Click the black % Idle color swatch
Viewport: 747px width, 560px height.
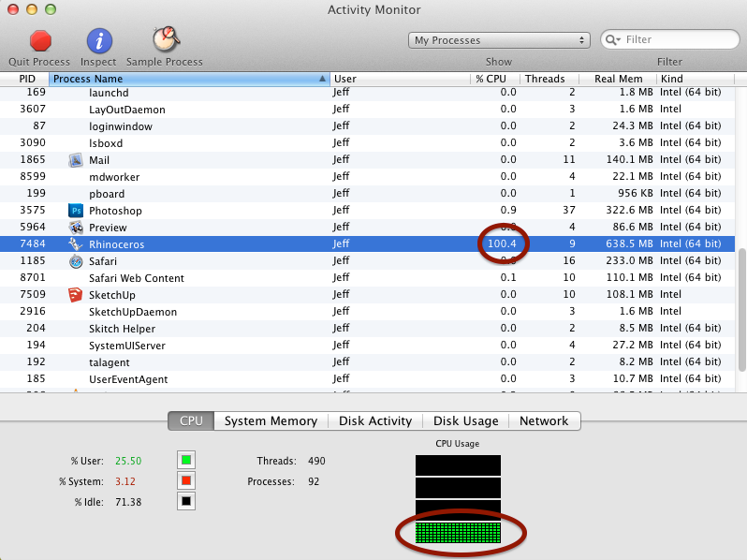coord(186,501)
